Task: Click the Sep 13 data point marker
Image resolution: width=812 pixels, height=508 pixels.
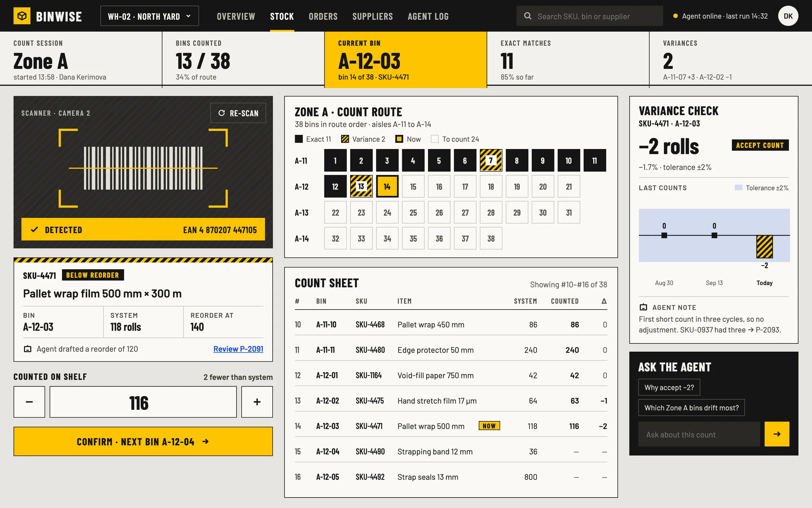Action: coord(714,235)
